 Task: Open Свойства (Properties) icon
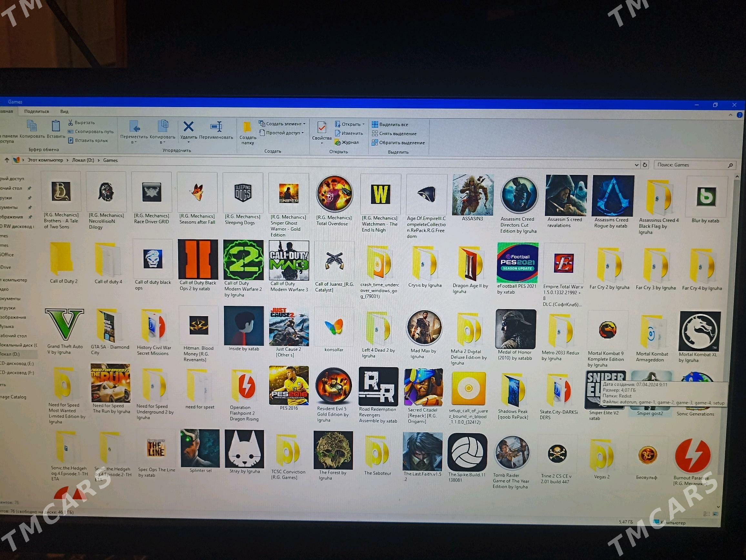tap(322, 128)
